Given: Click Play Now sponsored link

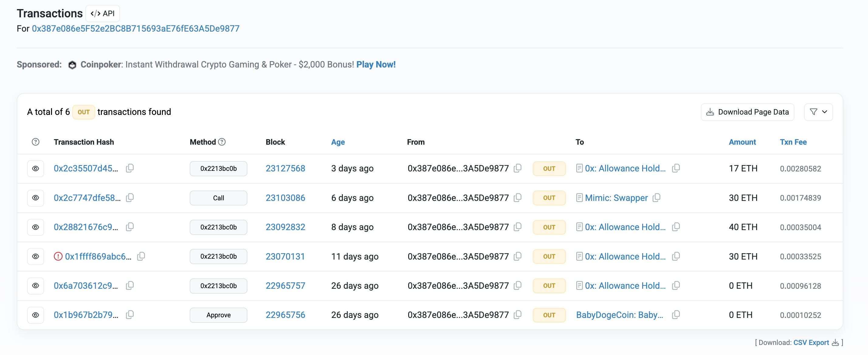Looking at the screenshot, I should 376,64.
